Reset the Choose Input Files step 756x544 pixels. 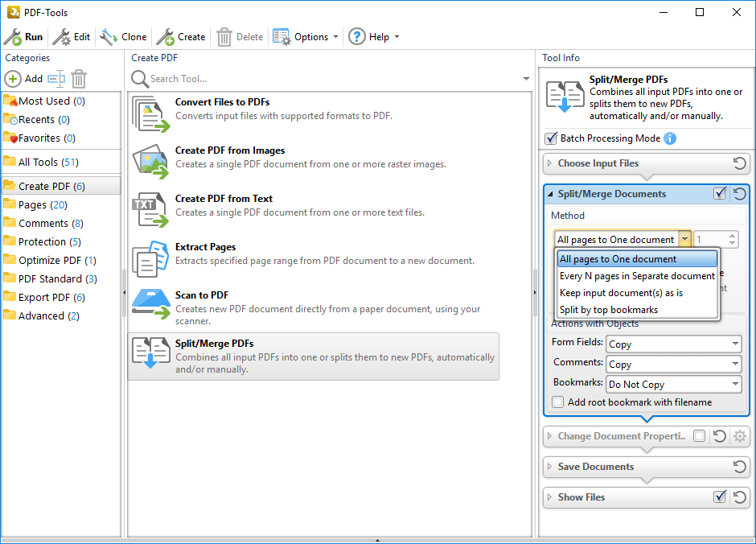(739, 163)
